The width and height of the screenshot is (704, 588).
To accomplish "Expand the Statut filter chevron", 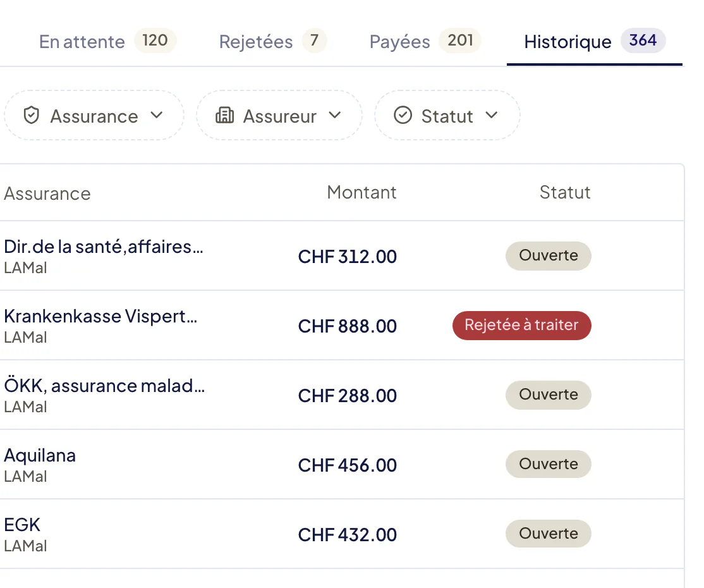I will 492,115.
